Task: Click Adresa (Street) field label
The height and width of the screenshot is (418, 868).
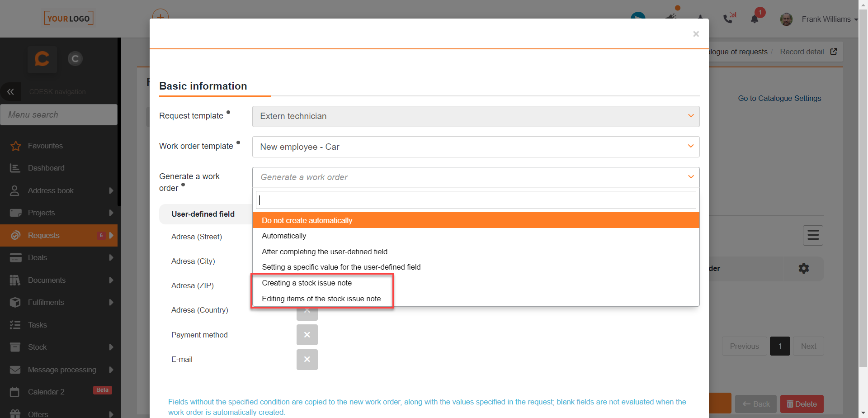Action: [x=197, y=237]
